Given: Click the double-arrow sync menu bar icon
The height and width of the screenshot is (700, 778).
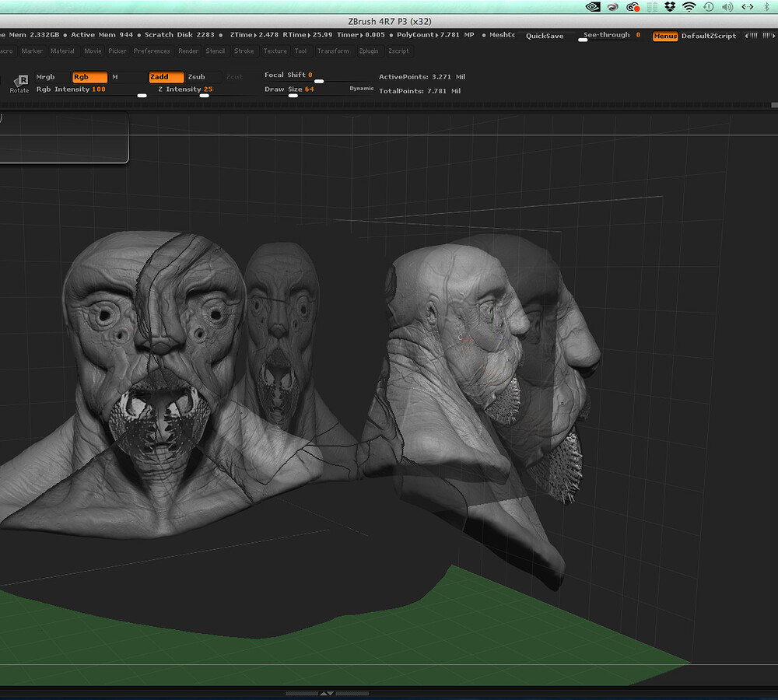Looking at the screenshot, I should coord(747,7).
